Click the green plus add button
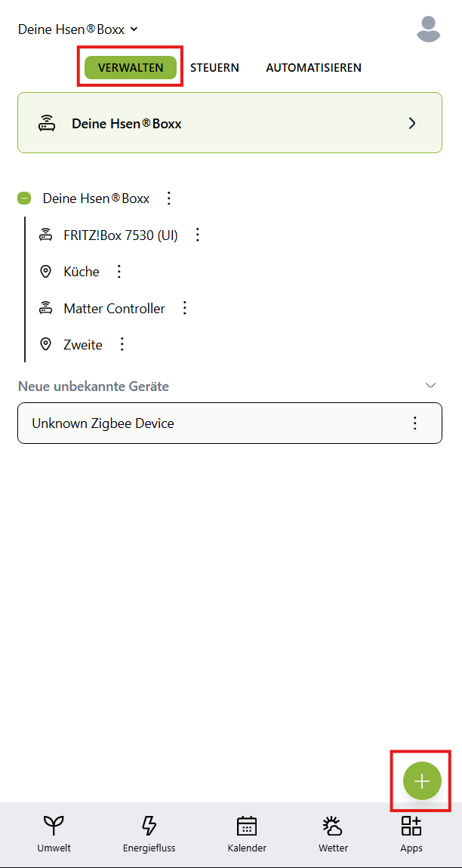 [422, 781]
